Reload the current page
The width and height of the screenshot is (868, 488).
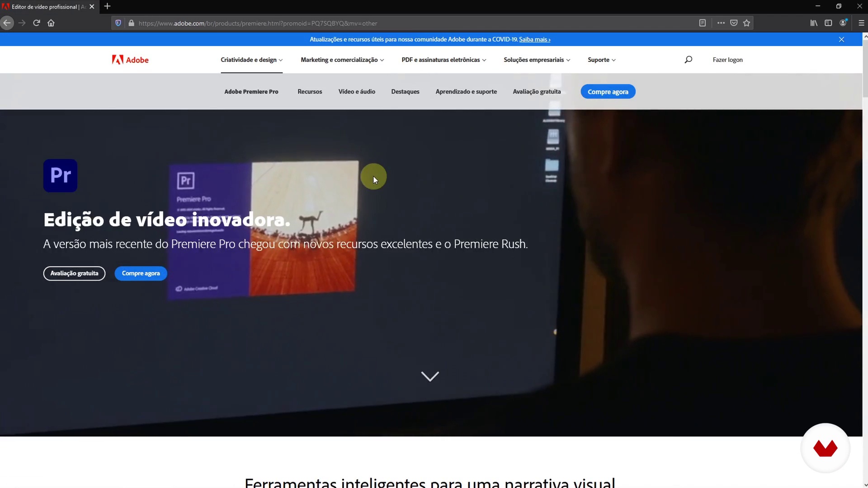coord(37,23)
